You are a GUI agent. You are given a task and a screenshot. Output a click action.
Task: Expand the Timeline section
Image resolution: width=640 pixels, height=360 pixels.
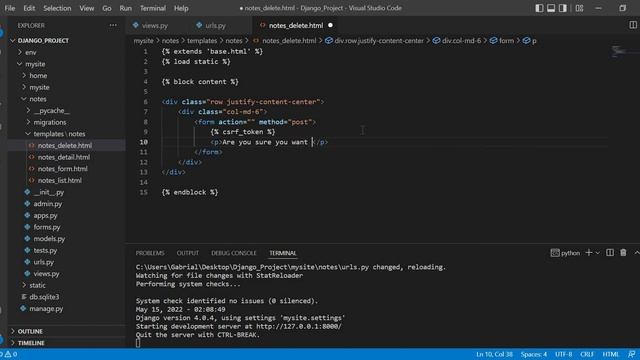(67, 343)
